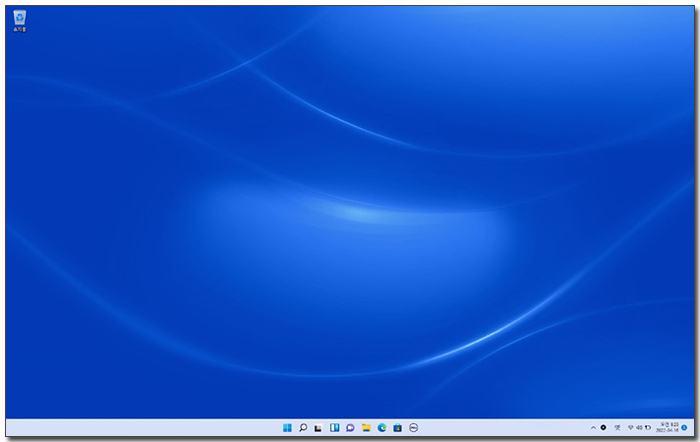Switch input language via IME indicator
Image resolution: width=700 pixels, height=442 pixels.
point(617,428)
